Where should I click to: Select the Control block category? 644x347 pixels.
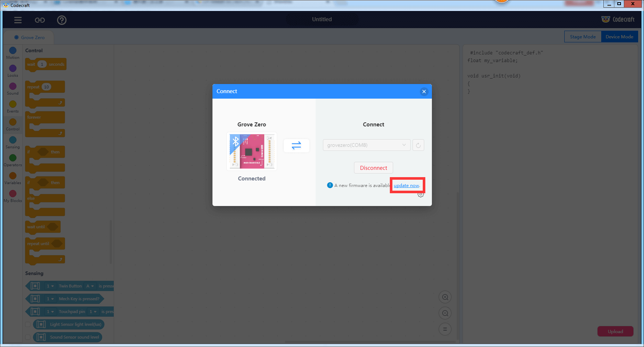(x=13, y=125)
